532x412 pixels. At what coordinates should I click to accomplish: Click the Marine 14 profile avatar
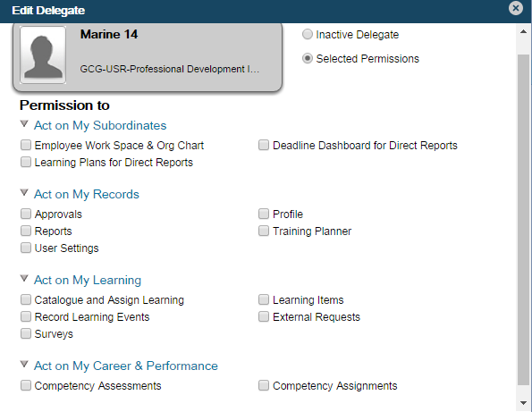(x=43, y=55)
